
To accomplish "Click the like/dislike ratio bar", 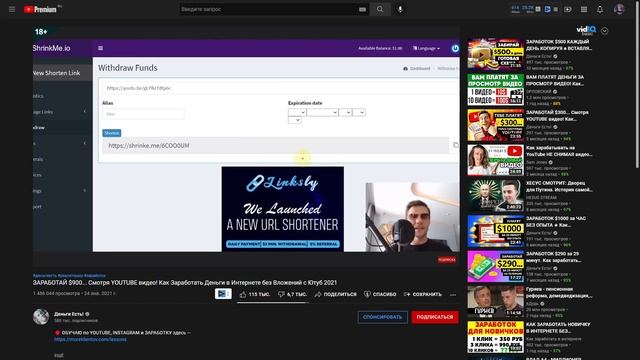I will click(x=273, y=303).
